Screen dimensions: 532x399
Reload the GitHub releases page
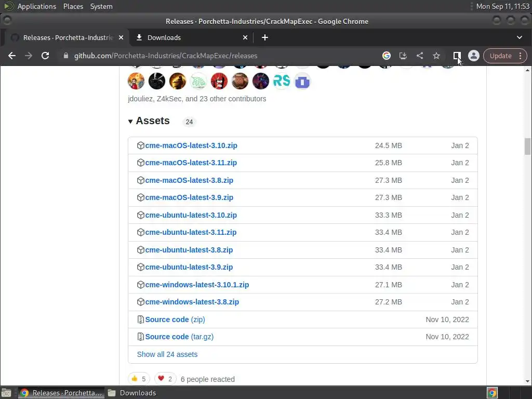45,56
